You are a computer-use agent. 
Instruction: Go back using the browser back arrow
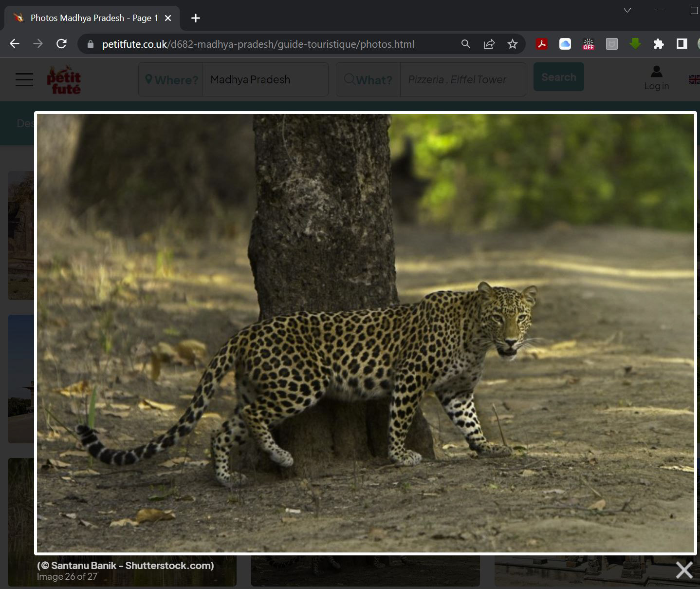[15, 44]
